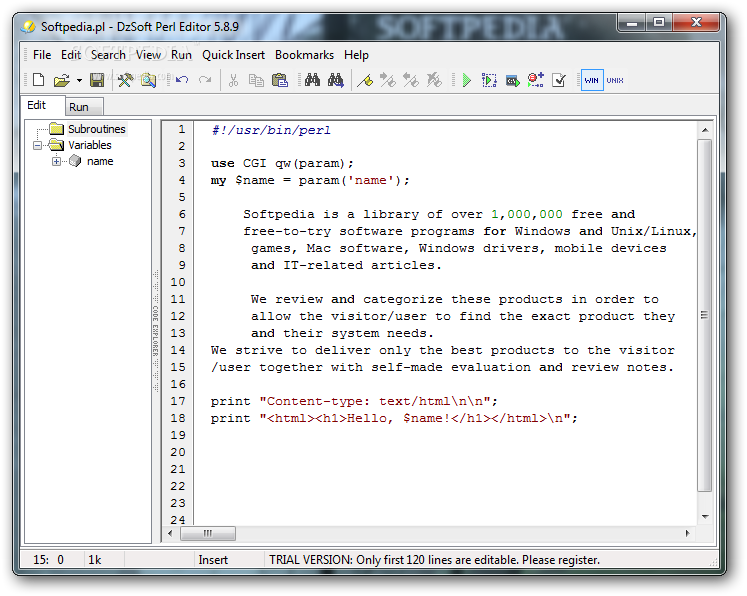Click the horizontal scroll left arrow
Viewport: 747px width, 596px height.
coord(171,534)
